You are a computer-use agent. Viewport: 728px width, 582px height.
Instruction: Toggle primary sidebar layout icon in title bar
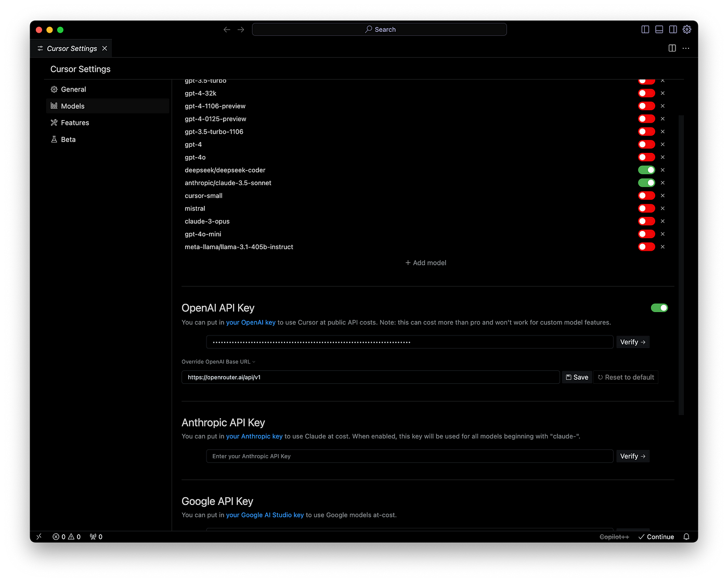click(x=645, y=30)
